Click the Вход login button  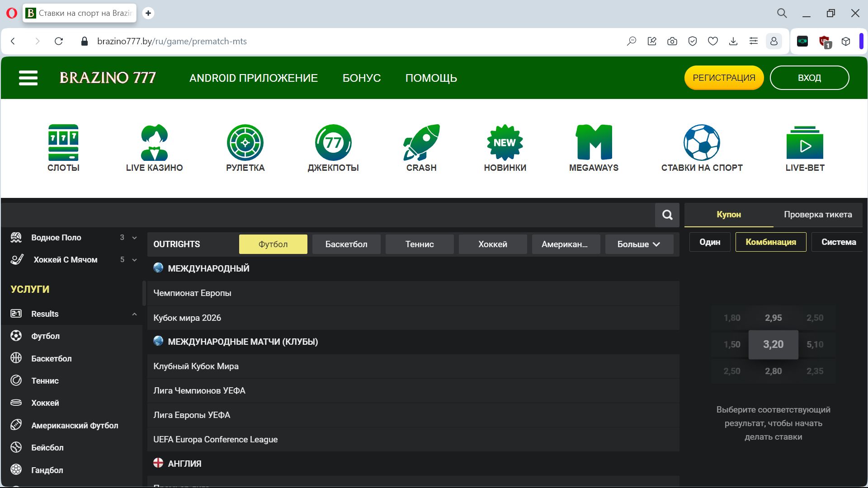tap(809, 78)
